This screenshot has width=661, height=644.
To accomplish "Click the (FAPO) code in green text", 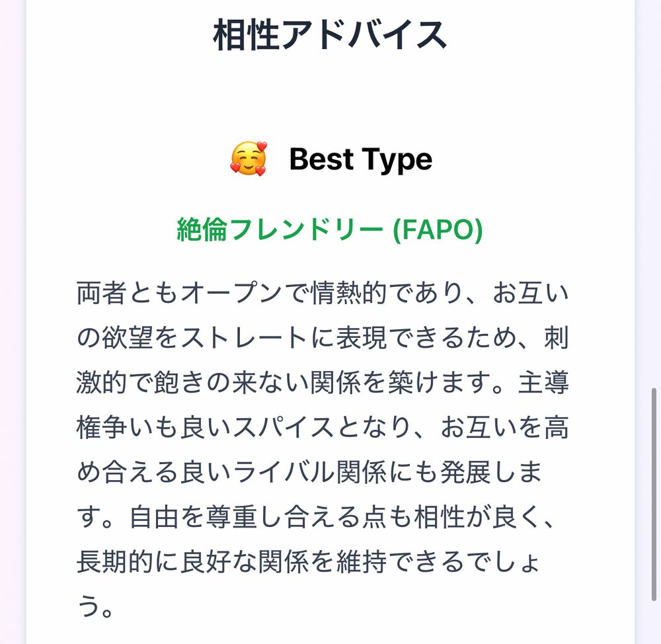I will point(438,229).
